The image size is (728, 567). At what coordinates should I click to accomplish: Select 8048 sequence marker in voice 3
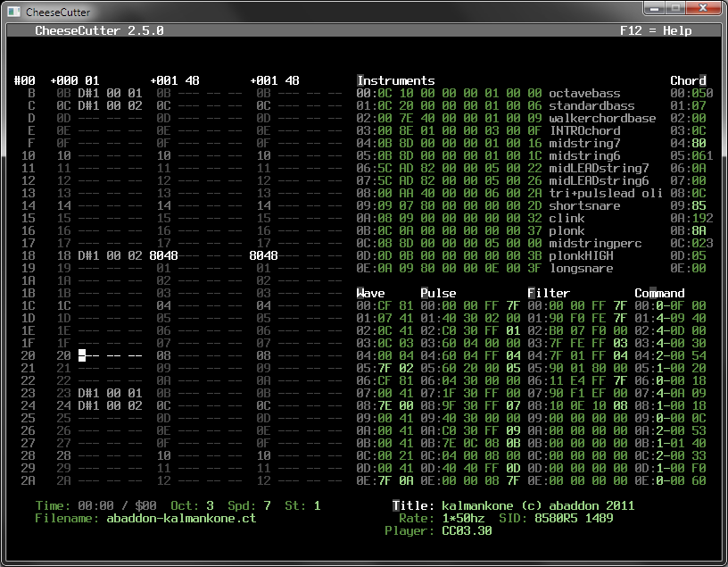[x=263, y=256]
